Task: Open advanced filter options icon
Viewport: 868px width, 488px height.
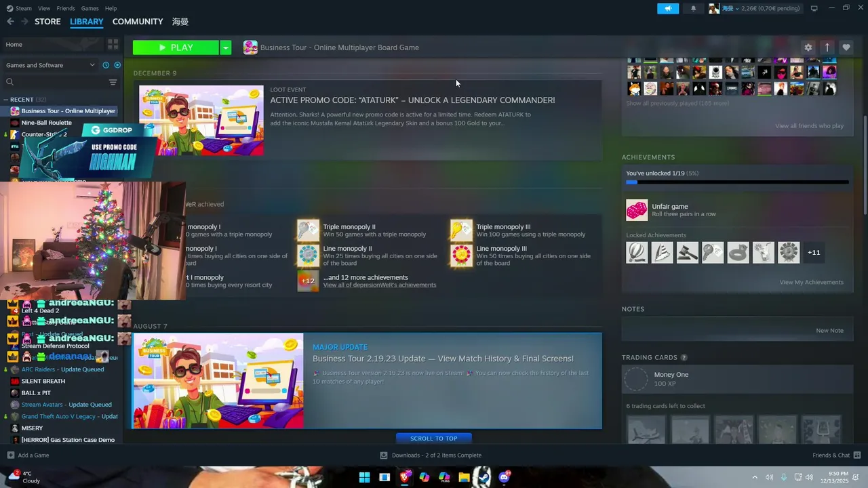Action: (x=113, y=82)
